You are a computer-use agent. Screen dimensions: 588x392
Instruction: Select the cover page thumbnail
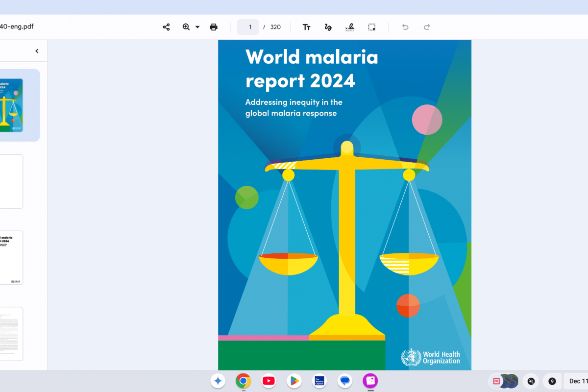(x=11, y=105)
